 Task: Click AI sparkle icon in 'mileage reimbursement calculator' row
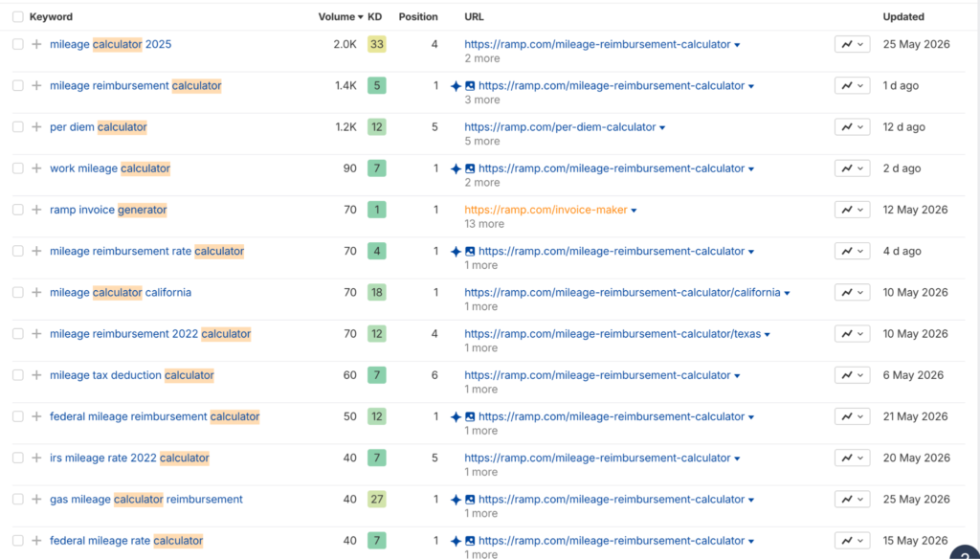pos(456,85)
